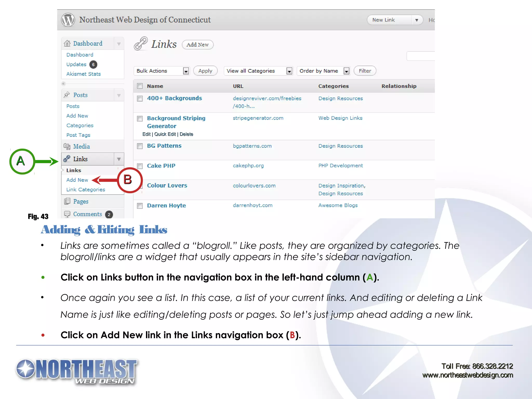Toggle the select-all checkbox beside Name
This screenshot has height=399, width=532.
coord(140,86)
